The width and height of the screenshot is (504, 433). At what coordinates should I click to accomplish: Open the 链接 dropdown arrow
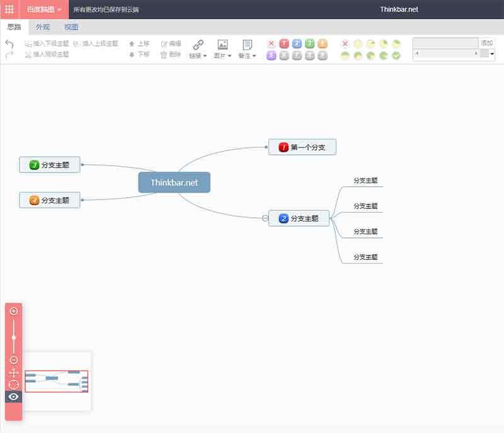[x=205, y=56]
